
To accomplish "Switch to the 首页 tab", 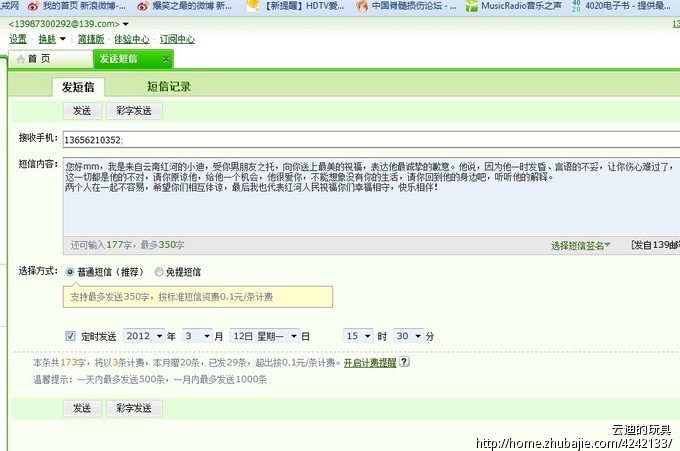I will [x=50, y=59].
